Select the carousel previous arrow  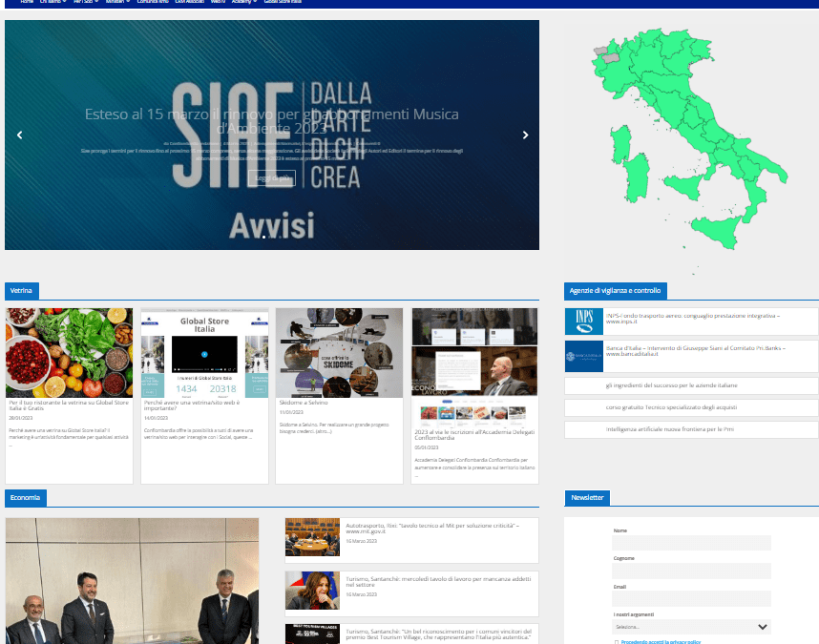pos(19,135)
